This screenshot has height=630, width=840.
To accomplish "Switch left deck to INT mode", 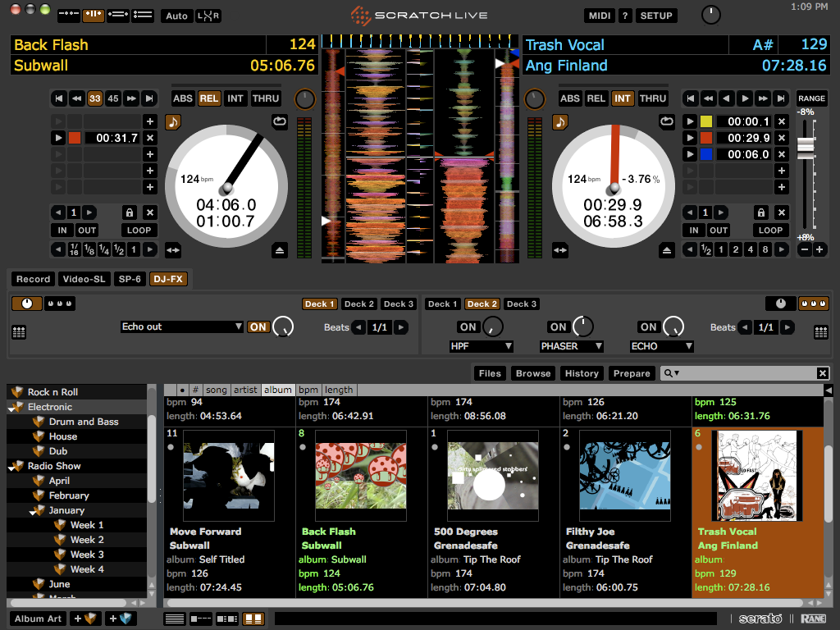I will 235,98.
